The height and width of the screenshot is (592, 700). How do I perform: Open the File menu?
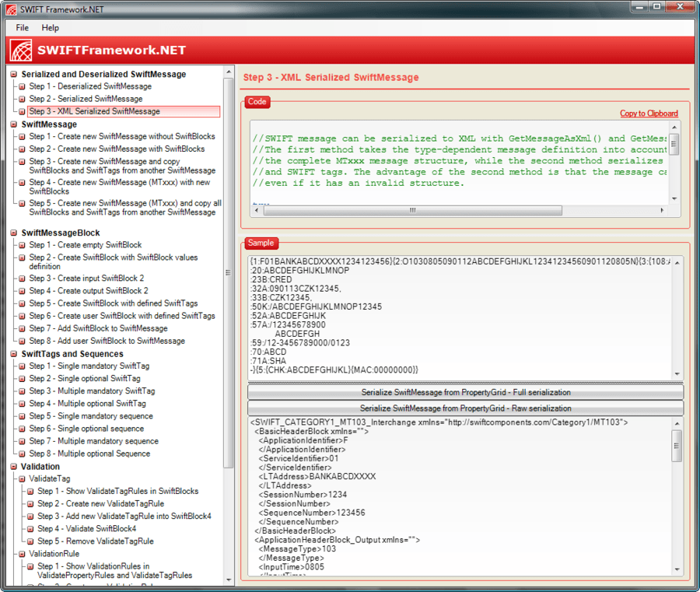(22, 27)
